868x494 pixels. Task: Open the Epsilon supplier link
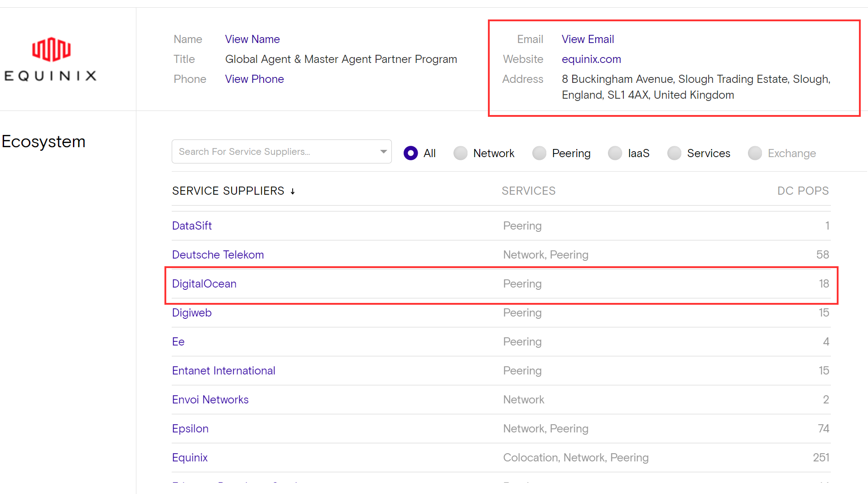(x=190, y=429)
